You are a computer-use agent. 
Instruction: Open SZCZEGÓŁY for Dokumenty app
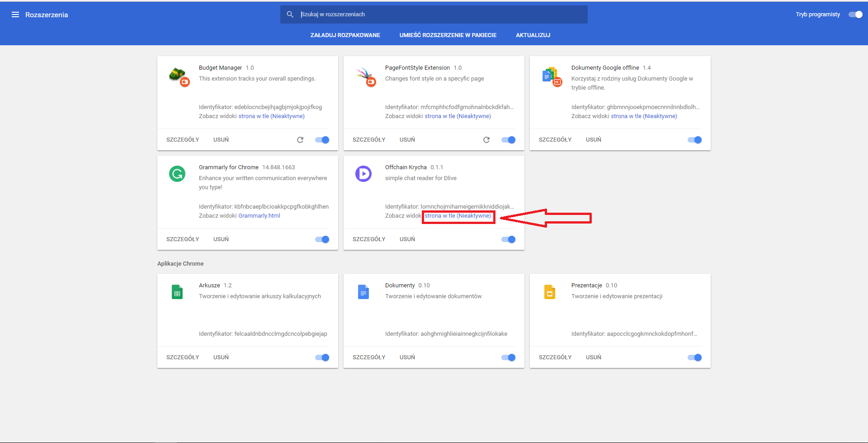click(x=369, y=357)
